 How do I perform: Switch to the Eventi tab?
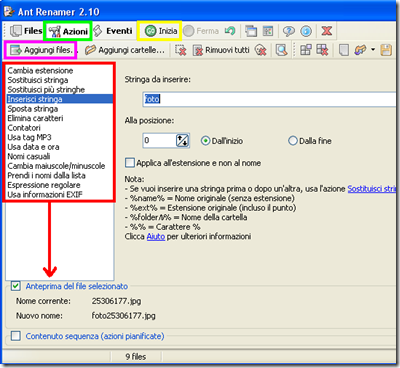point(113,31)
